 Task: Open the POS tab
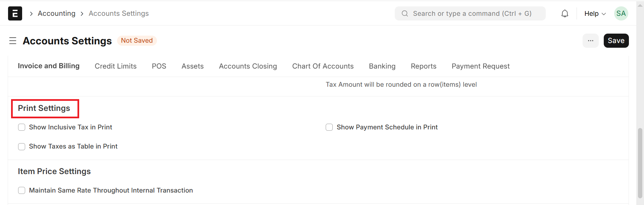pos(159,66)
